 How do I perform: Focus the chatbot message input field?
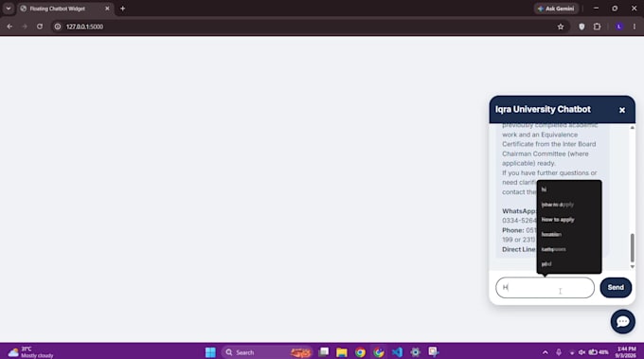pyautogui.click(x=545, y=288)
